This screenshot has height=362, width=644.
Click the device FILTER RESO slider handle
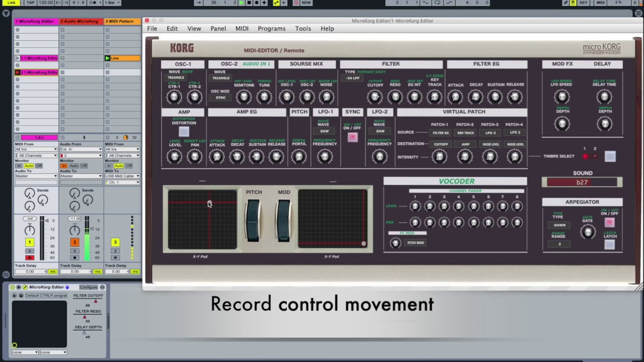pyautogui.click(x=85, y=317)
